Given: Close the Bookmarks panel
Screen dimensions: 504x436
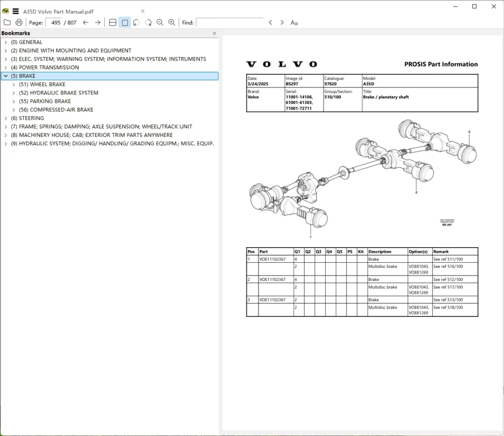Looking at the screenshot, I should tap(215, 33).
